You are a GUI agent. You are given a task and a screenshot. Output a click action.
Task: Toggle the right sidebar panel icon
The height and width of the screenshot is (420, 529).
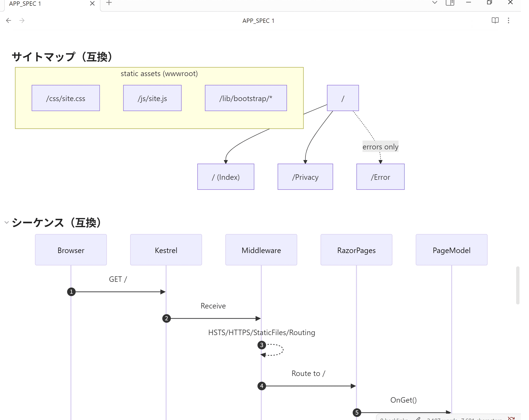(450, 3)
